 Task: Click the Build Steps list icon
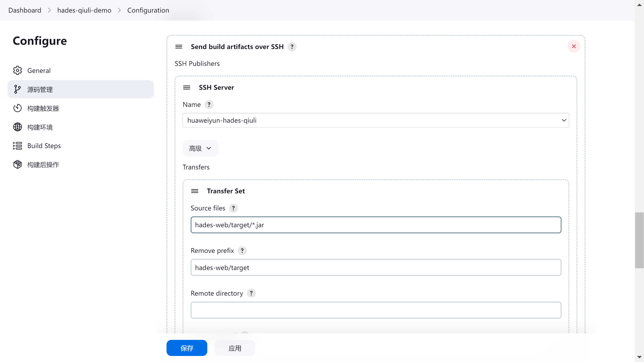point(17,146)
